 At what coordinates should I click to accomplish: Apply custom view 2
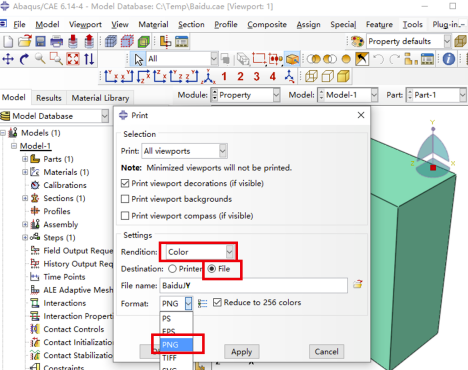pos(240,77)
